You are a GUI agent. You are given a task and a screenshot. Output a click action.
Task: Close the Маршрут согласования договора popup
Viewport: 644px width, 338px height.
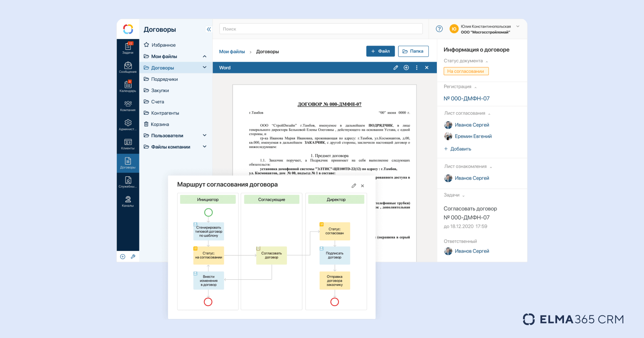point(363,186)
